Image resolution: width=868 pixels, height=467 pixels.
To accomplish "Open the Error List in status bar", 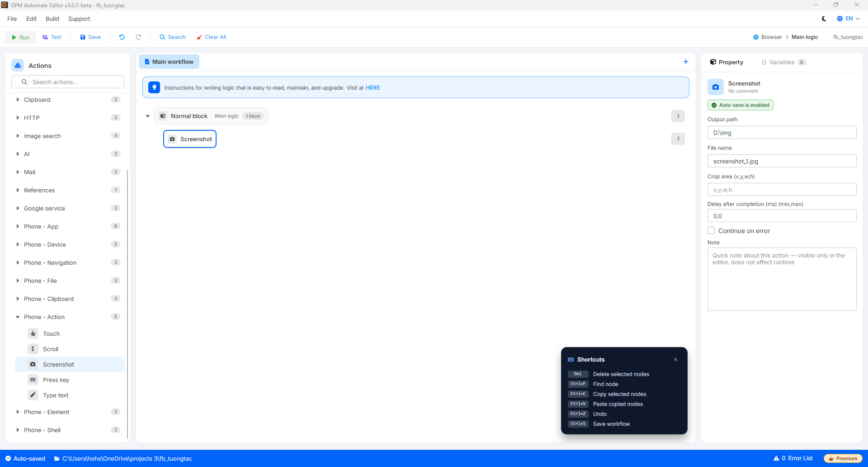I will click(793, 458).
